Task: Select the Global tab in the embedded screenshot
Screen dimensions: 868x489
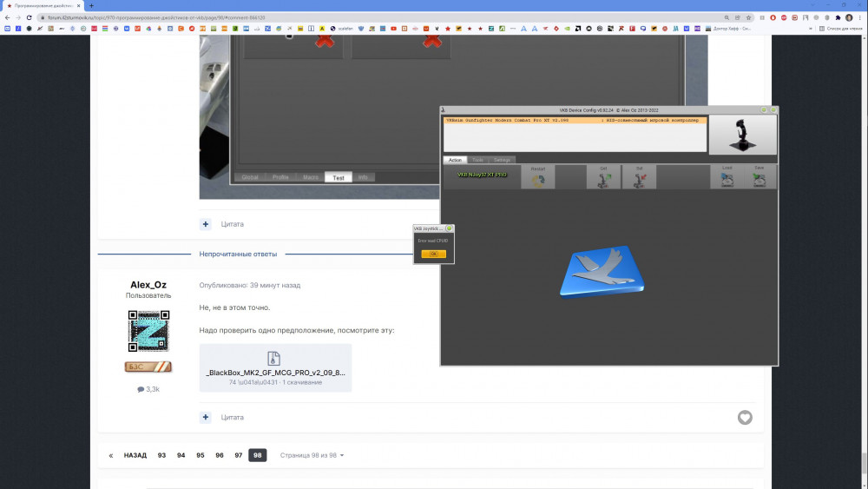Action: click(250, 177)
